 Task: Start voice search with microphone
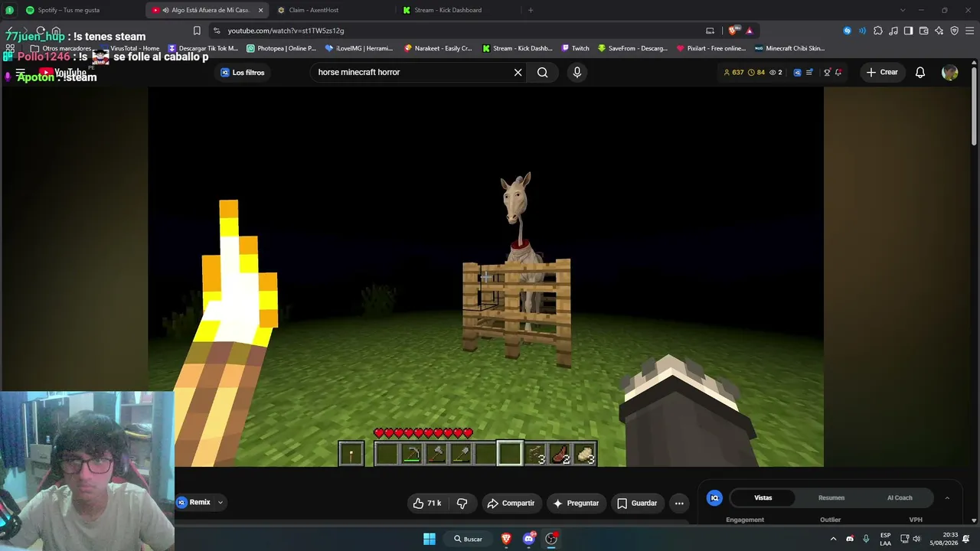[x=577, y=72]
